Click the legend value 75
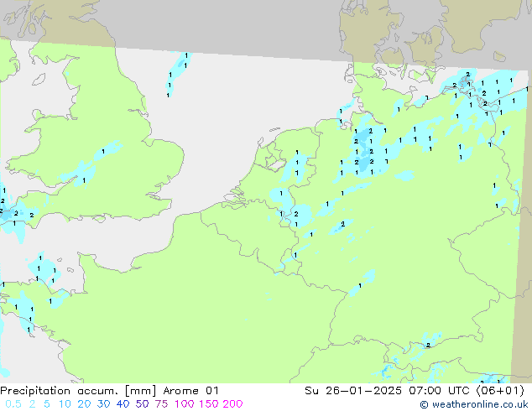532x411 pixels. point(161,404)
